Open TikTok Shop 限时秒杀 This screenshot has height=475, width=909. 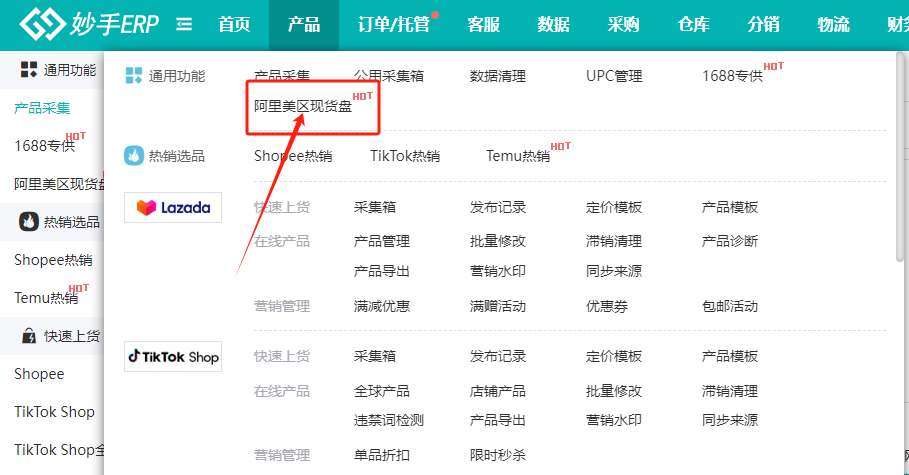point(498,455)
